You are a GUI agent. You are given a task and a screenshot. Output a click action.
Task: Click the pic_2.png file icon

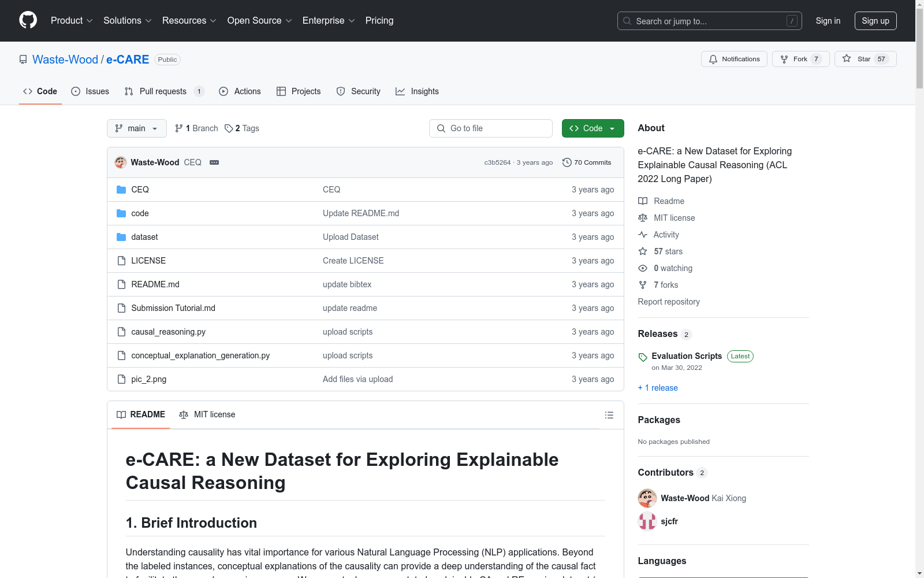[x=121, y=379]
